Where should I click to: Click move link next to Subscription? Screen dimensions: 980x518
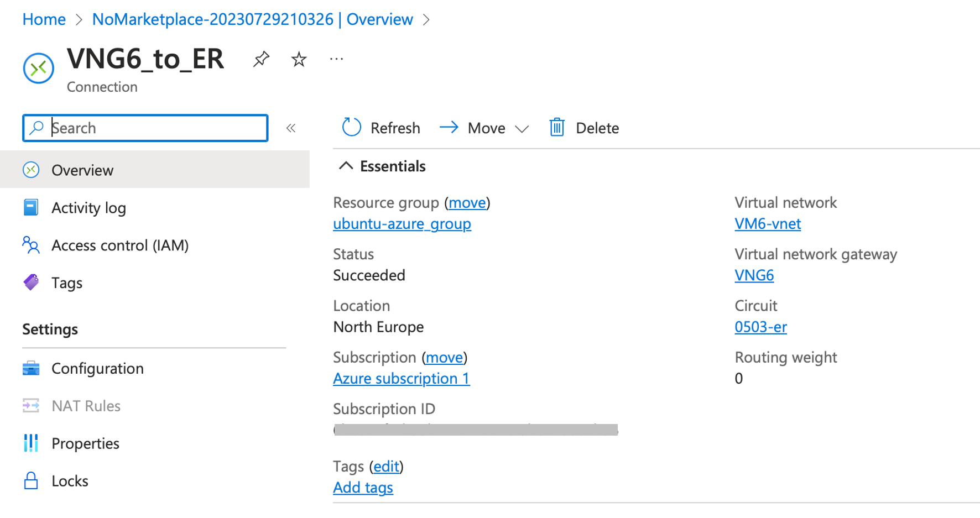click(444, 358)
